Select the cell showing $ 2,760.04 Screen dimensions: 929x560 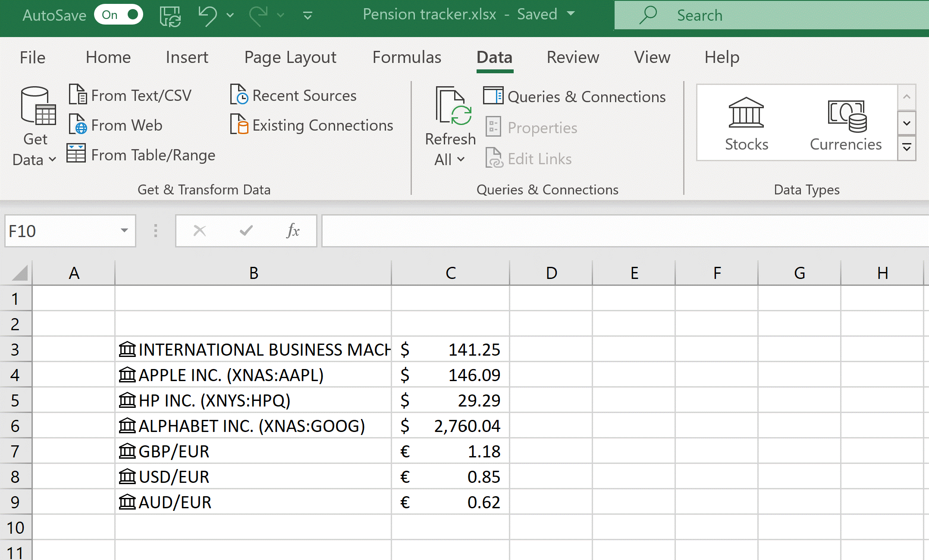[x=451, y=425]
